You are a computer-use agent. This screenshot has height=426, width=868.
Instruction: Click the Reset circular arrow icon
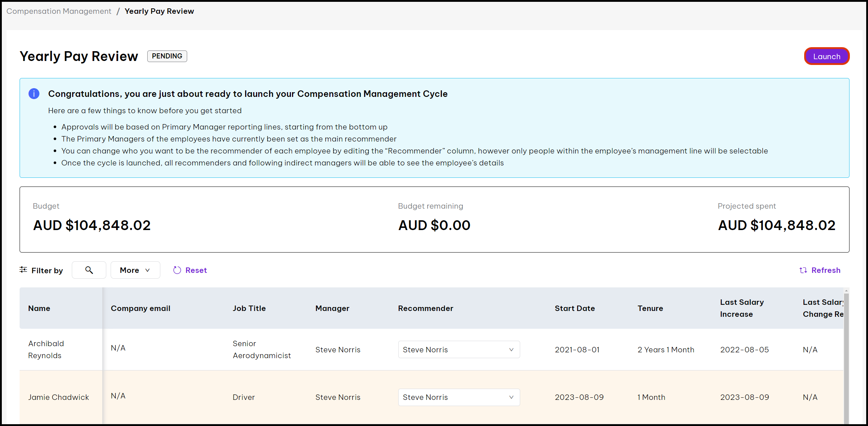(x=177, y=270)
